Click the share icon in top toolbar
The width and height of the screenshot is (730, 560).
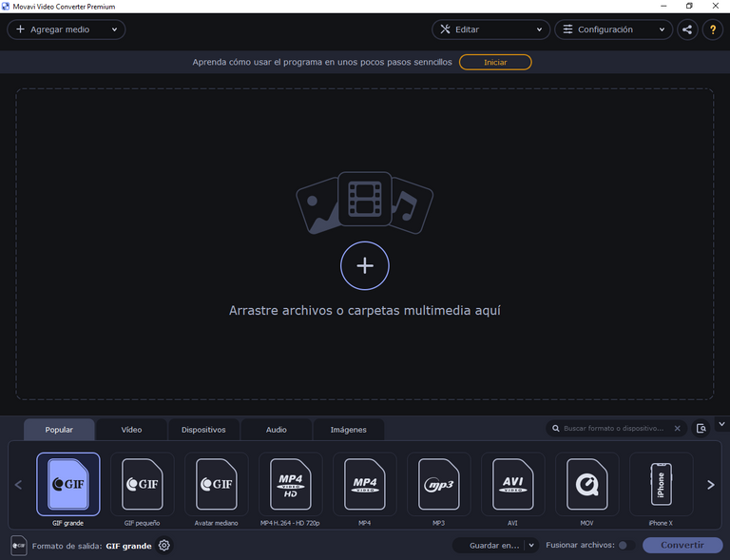(687, 29)
